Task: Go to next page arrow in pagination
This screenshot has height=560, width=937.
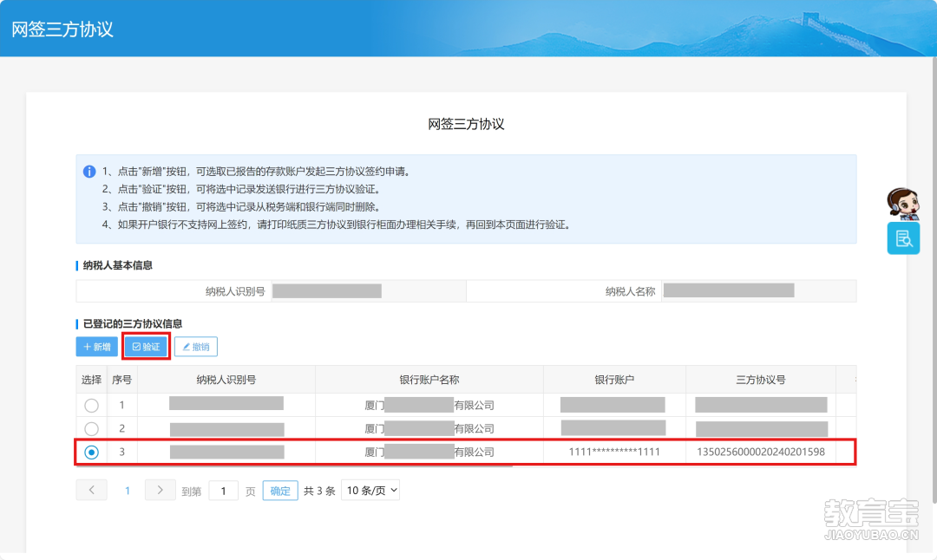Action: [161, 490]
